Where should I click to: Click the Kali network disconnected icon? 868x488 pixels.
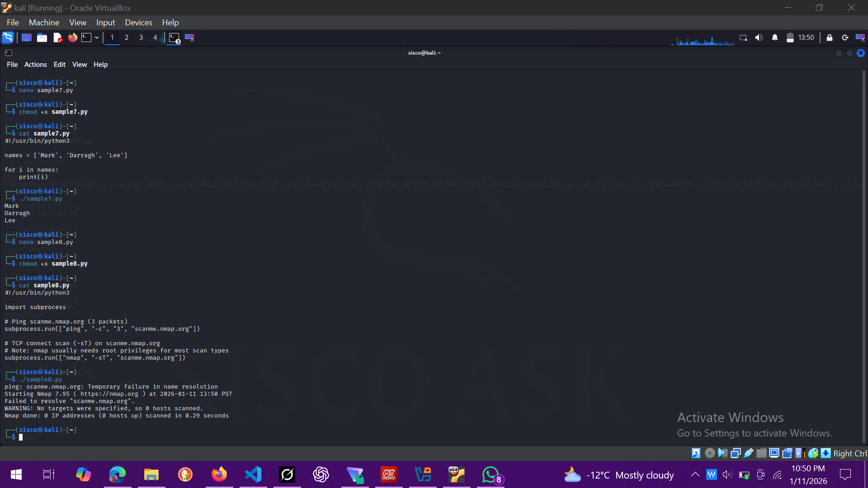(743, 38)
